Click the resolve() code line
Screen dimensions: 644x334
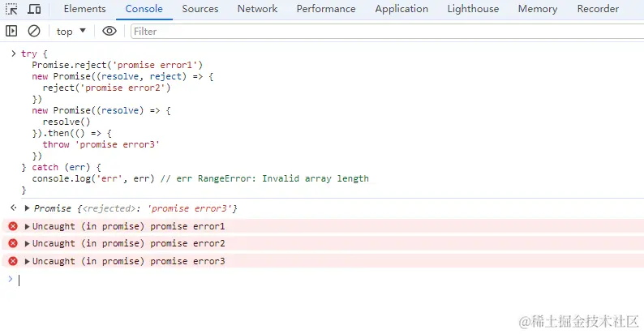(67, 122)
